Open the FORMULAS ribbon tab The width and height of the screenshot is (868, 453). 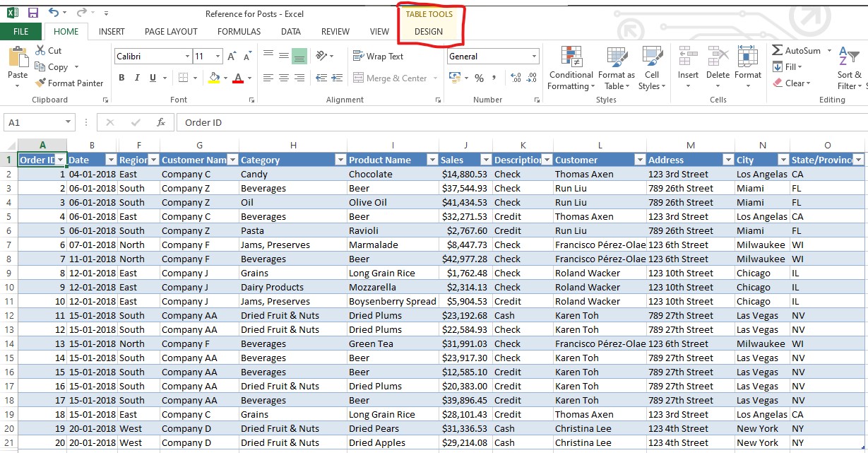pos(239,31)
